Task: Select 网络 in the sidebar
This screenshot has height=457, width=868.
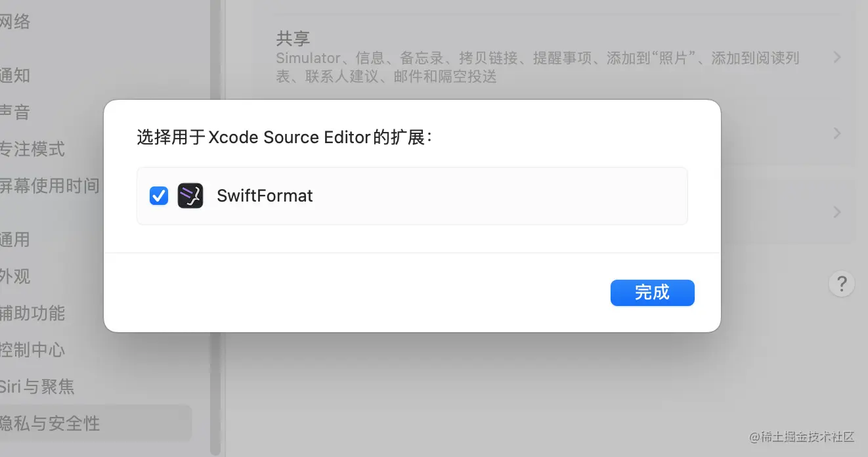Action: (15, 22)
